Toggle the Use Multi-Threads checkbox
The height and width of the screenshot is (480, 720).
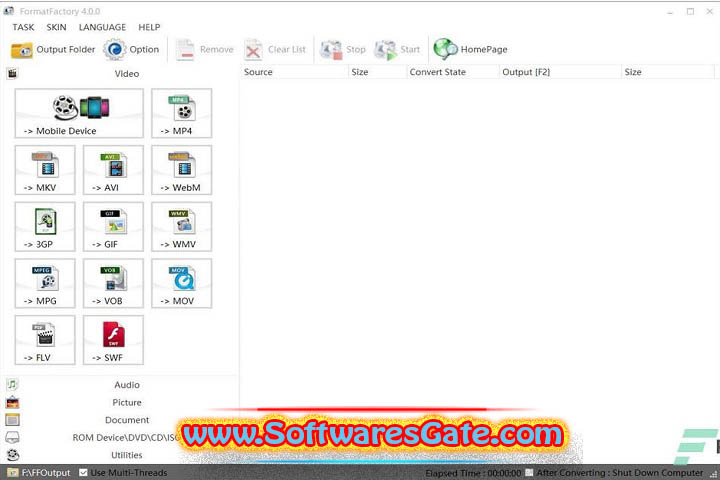click(83, 473)
